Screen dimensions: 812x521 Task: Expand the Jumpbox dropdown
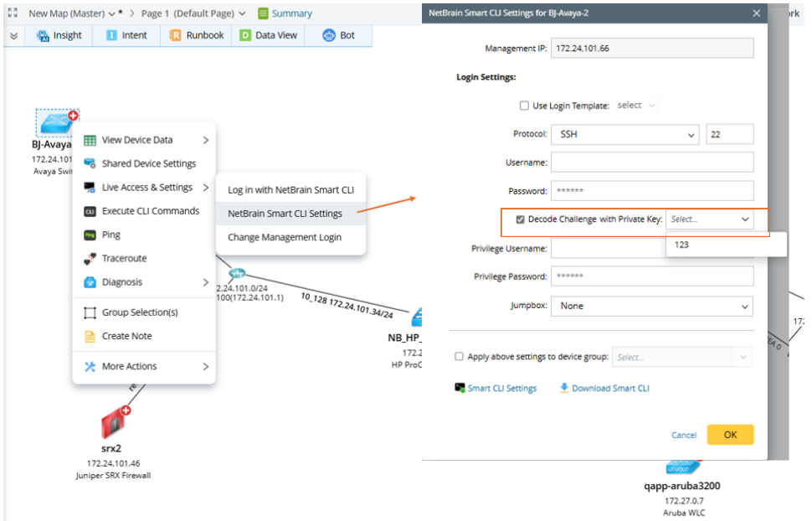652,306
